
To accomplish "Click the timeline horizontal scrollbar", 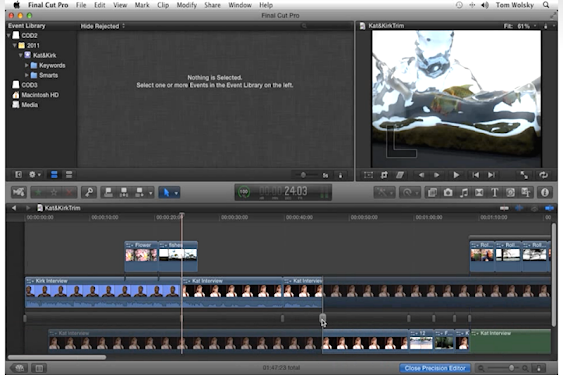I will pos(57,357).
